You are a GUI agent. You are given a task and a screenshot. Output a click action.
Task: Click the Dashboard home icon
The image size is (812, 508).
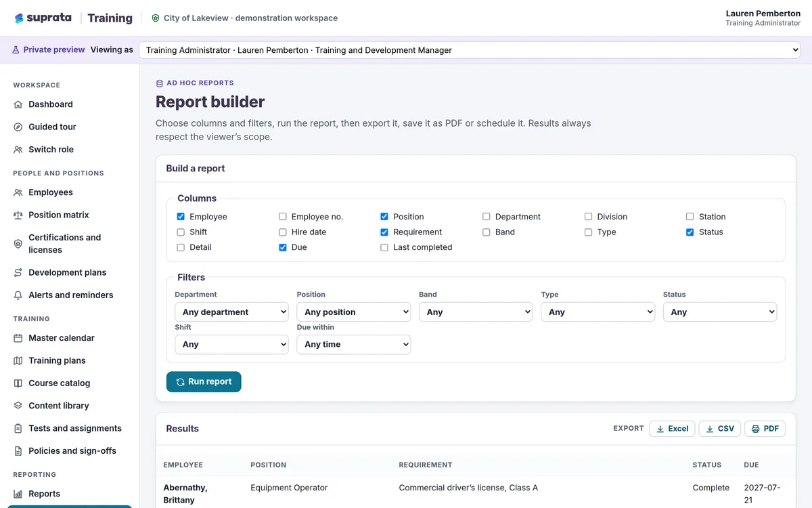[x=18, y=104]
